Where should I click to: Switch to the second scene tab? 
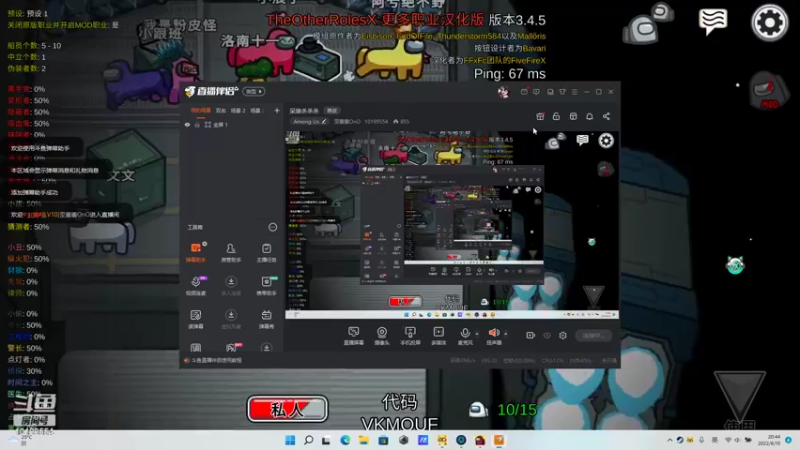pos(220,110)
